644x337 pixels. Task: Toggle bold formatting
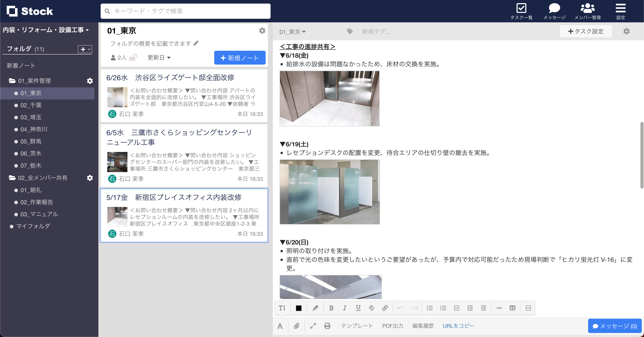point(331,308)
